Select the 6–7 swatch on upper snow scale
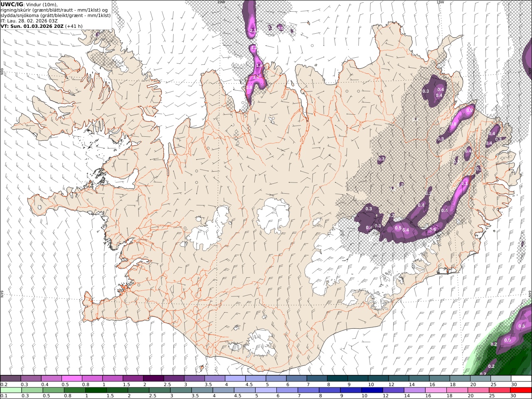Image resolution: width=532 pixels, height=399 pixels. point(296,379)
